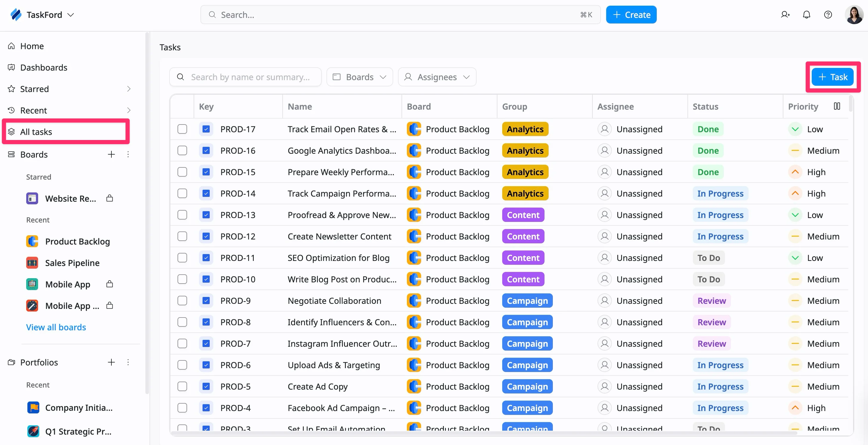Select the PROD-7 row checkbox
The width and height of the screenshot is (868, 445).
coord(182,344)
